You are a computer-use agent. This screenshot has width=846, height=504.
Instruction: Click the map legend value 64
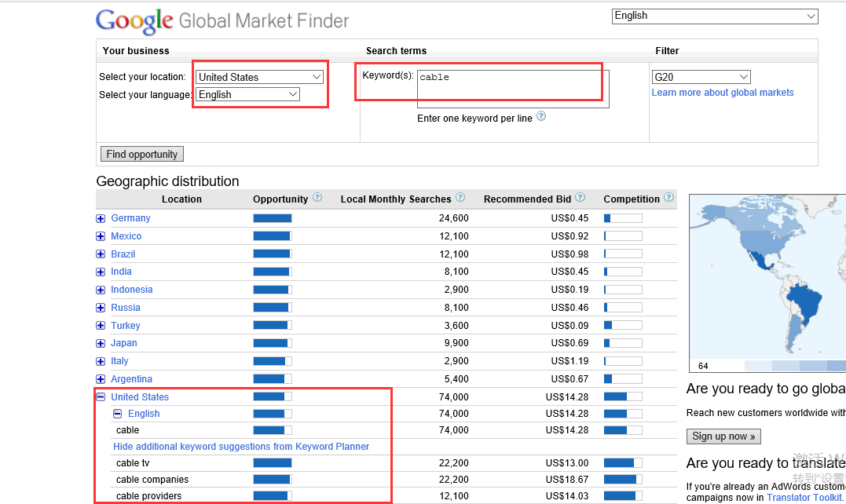703,366
